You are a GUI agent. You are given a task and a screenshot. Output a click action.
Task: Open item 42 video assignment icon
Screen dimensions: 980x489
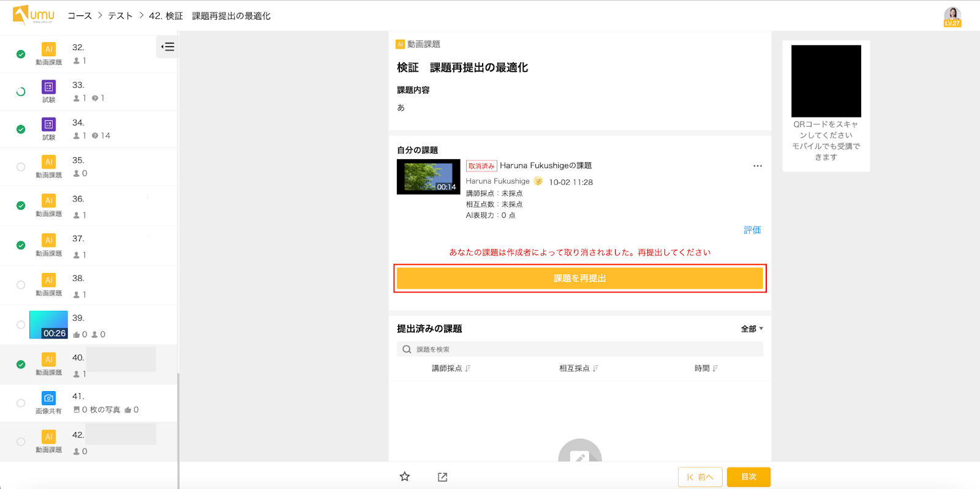(48, 436)
